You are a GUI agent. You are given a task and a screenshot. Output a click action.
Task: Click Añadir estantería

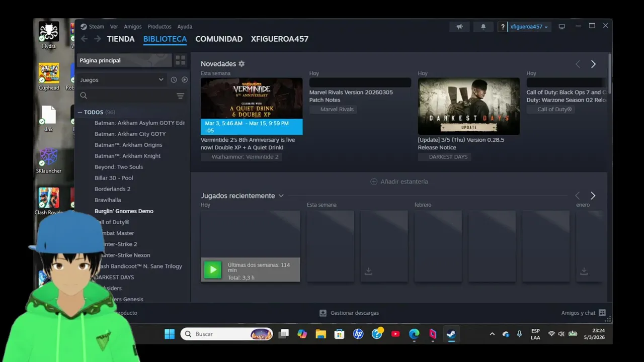[399, 182]
